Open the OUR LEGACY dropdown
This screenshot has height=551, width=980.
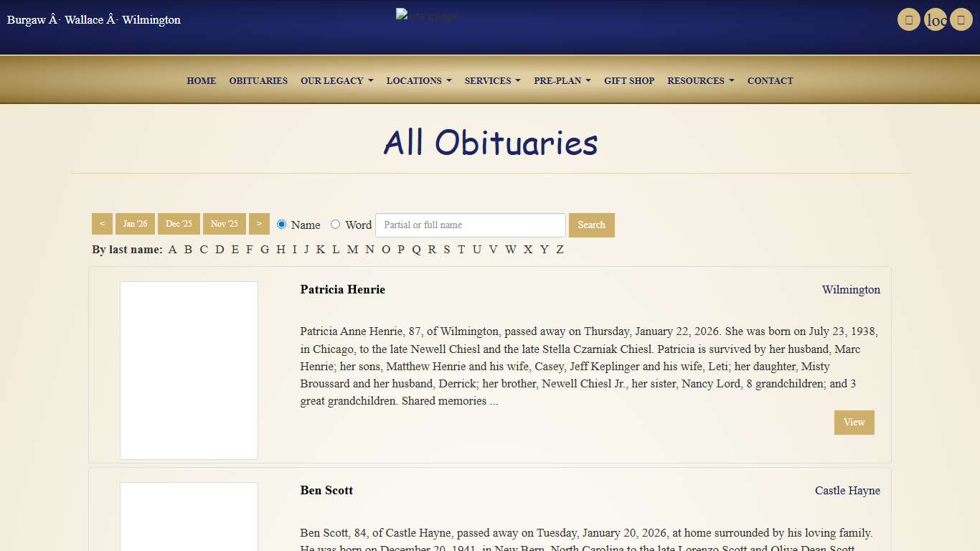pyautogui.click(x=336, y=80)
